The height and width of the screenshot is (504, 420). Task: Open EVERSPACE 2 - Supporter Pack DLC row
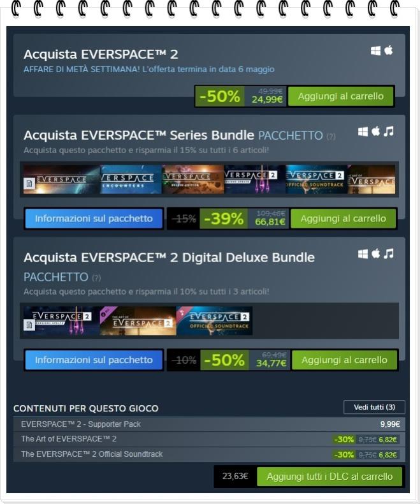pos(209,424)
